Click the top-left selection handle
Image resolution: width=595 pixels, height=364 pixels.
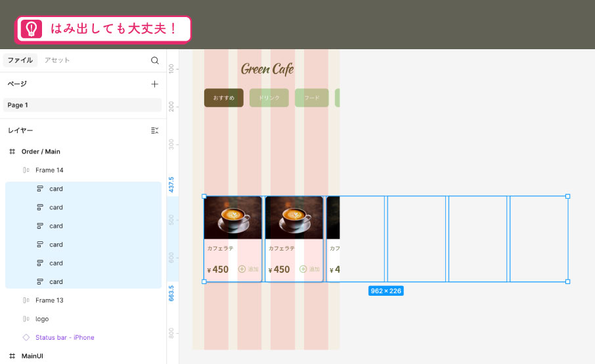pos(204,196)
